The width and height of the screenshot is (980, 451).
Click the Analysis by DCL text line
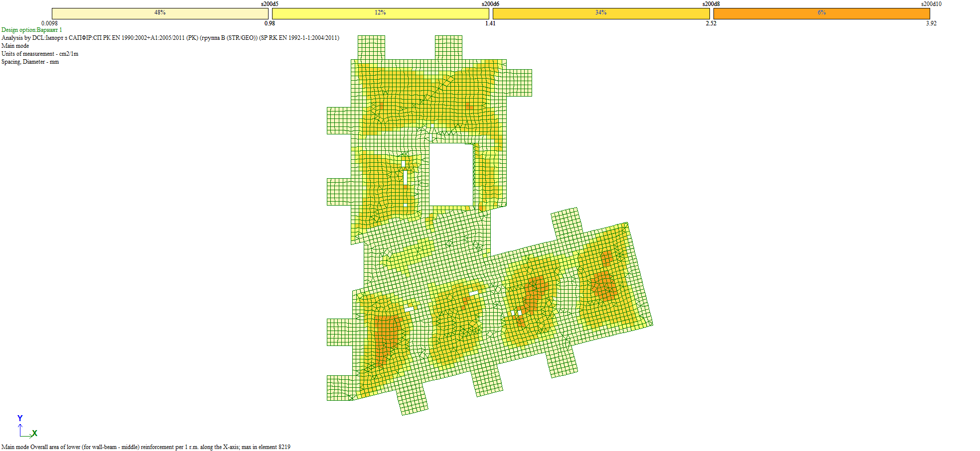click(170, 38)
